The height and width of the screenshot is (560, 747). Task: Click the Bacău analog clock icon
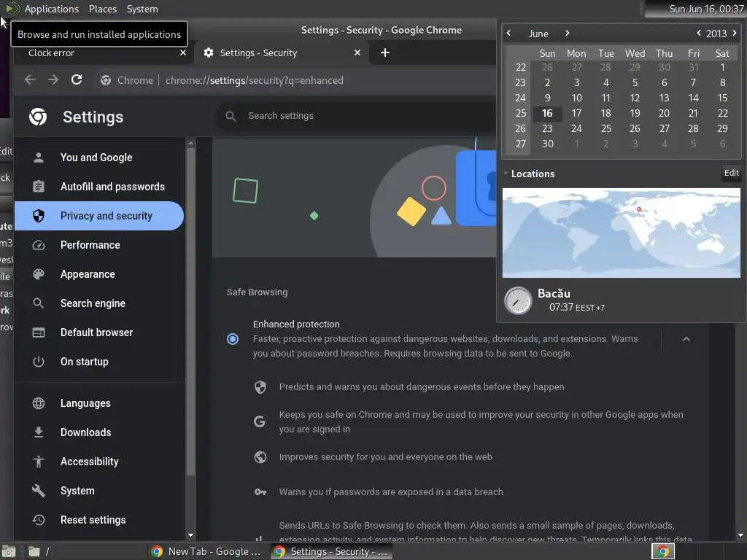point(518,301)
